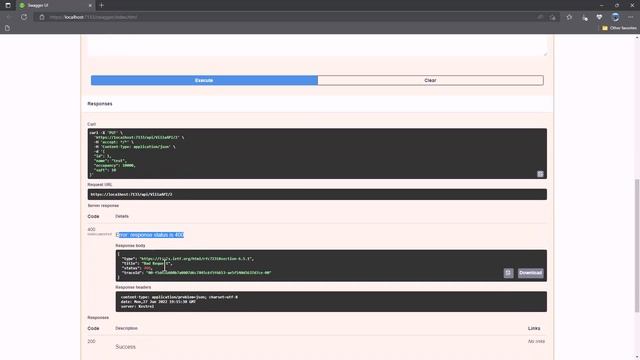Open the tab actions menu icon

[x=8, y=5]
